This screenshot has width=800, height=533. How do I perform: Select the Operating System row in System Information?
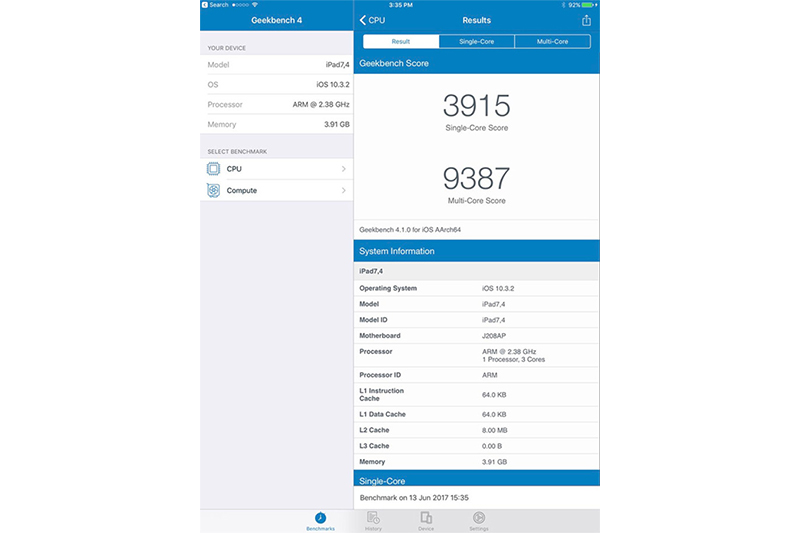pos(477,288)
